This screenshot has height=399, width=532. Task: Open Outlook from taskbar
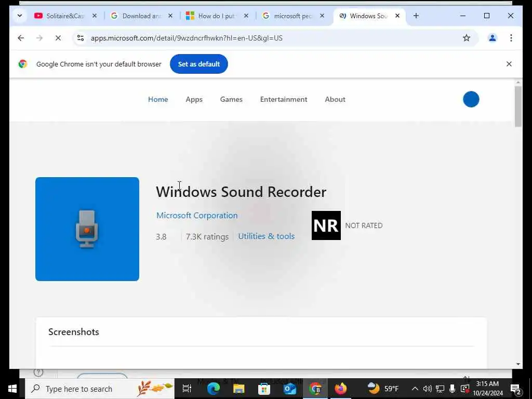[290, 389]
